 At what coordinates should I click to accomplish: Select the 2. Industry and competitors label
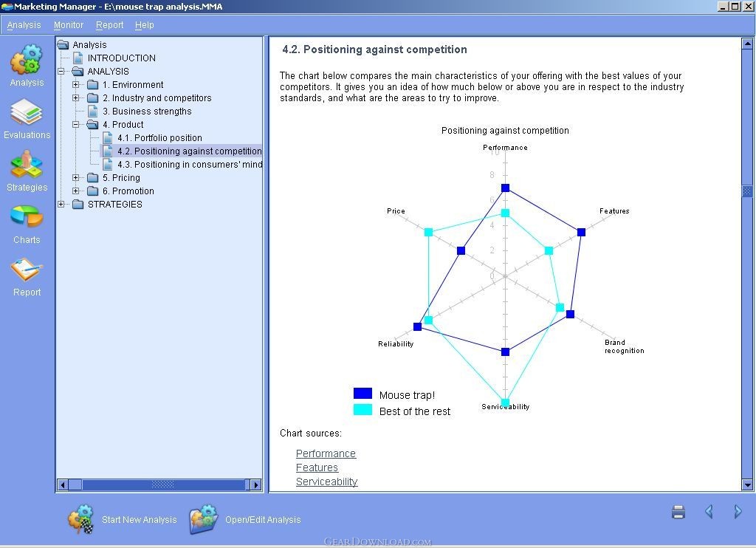point(157,98)
